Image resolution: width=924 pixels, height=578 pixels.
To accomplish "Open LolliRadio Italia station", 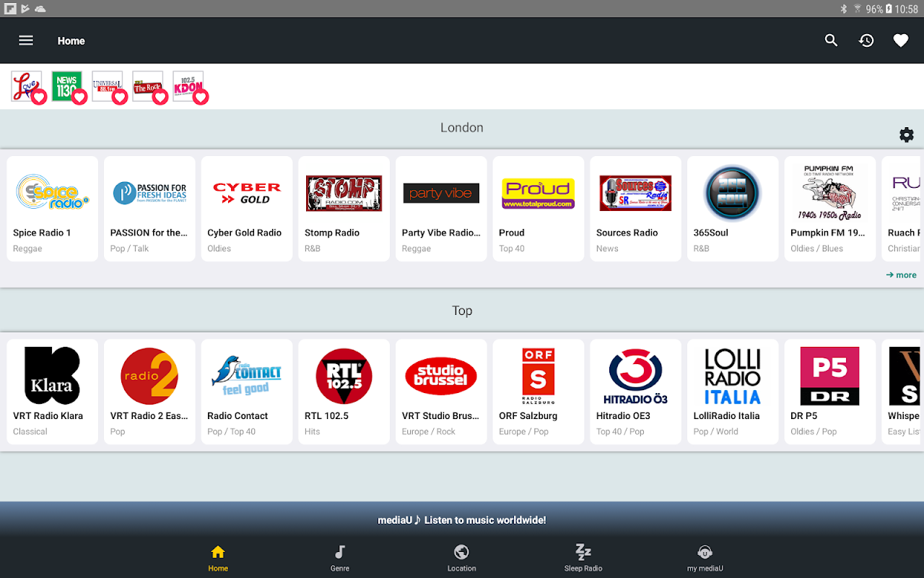I will (x=733, y=392).
